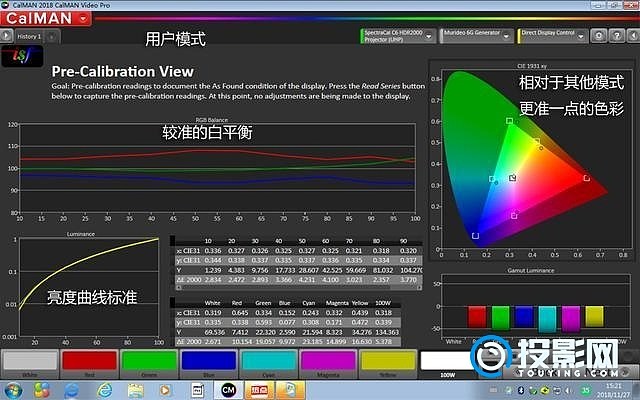The width and height of the screenshot is (640, 400).
Task: Open the second blue browser taskbar icon
Action: (x=104, y=390)
